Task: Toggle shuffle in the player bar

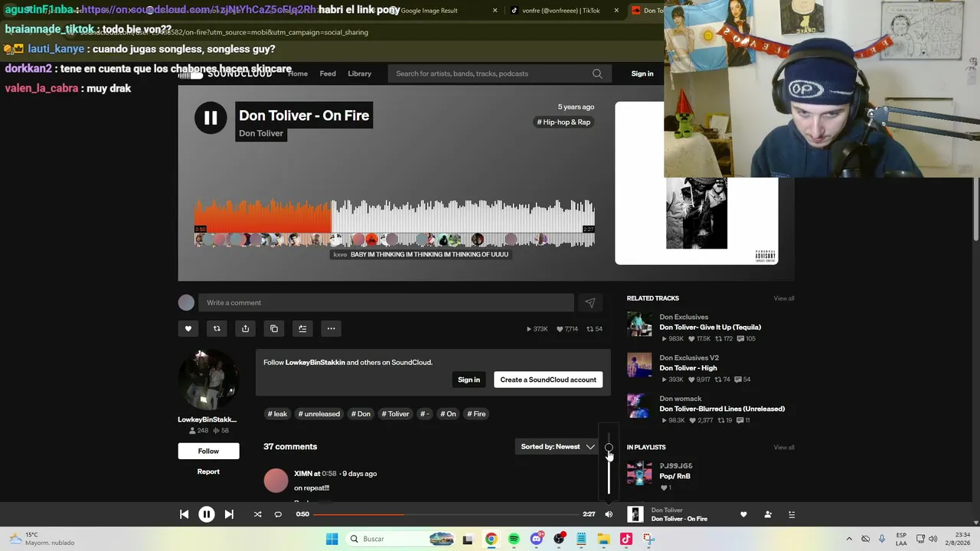Action: (257, 514)
